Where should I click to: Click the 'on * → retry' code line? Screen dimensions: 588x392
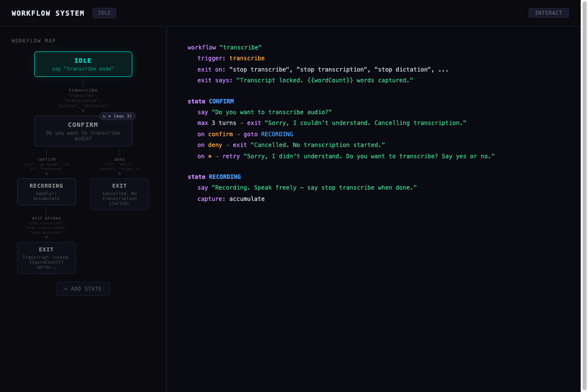tap(346, 156)
